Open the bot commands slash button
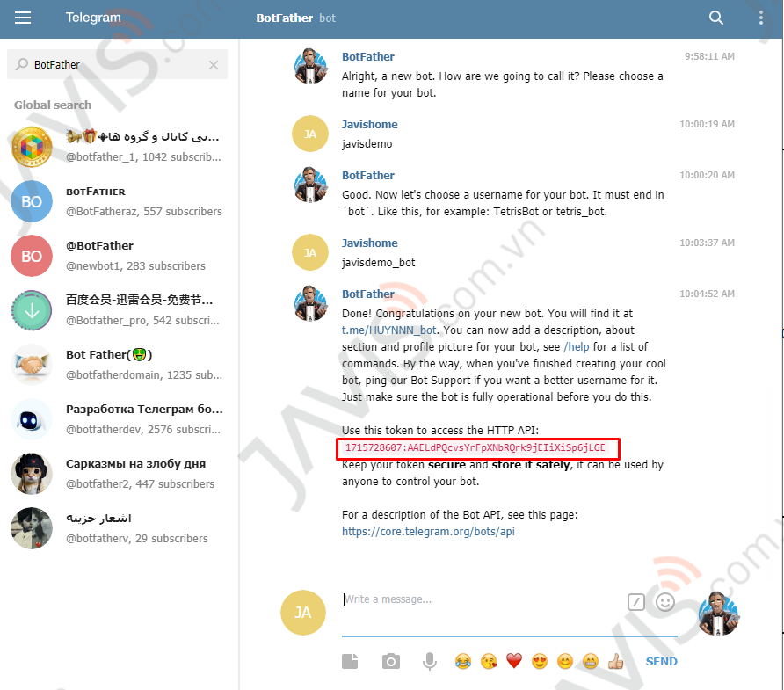The height and width of the screenshot is (690, 784). tap(636, 602)
